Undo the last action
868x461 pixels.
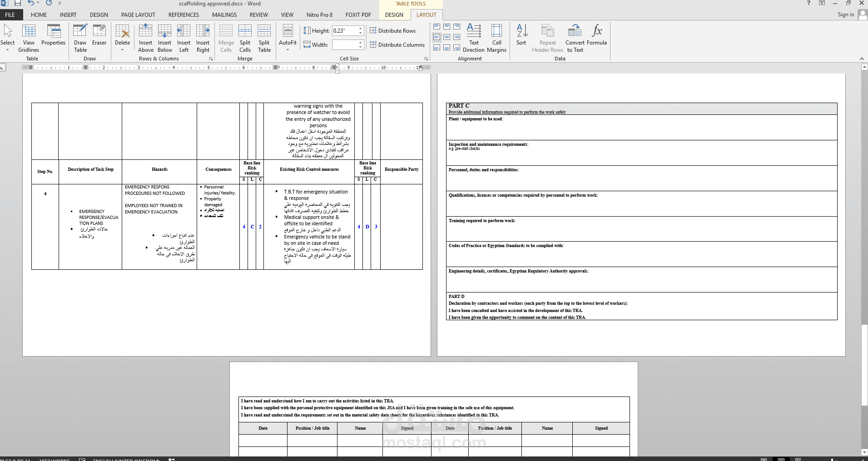pyautogui.click(x=30, y=3)
